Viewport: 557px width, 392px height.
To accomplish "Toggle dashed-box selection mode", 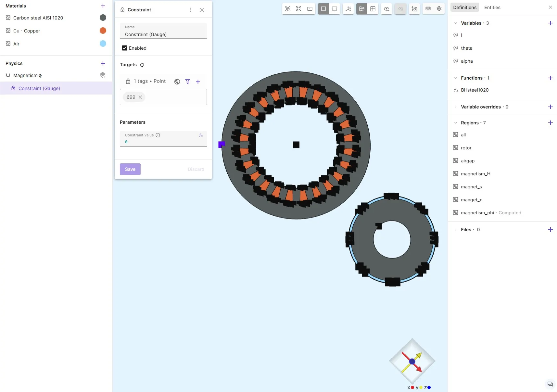I will [335, 9].
